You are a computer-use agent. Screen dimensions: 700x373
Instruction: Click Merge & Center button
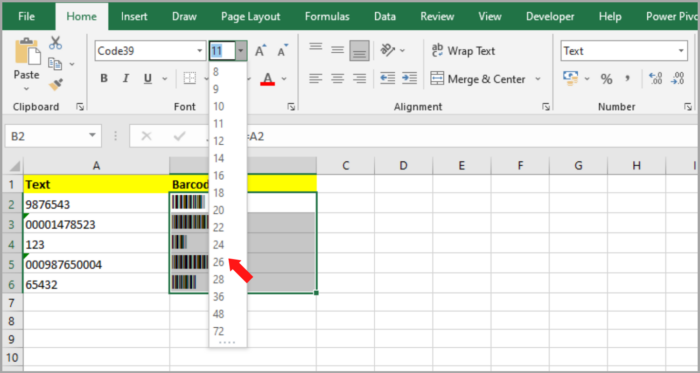point(477,79)
